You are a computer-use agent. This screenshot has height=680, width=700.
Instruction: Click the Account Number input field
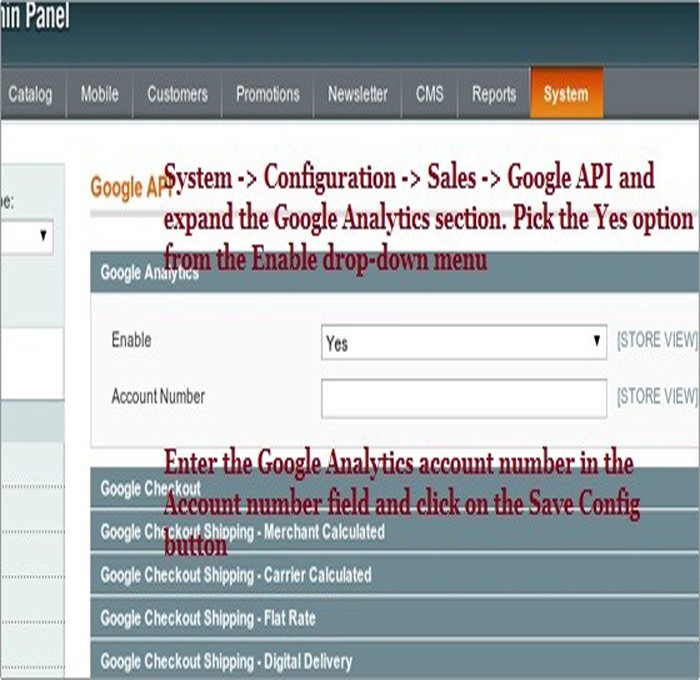[x=464, y=398]
